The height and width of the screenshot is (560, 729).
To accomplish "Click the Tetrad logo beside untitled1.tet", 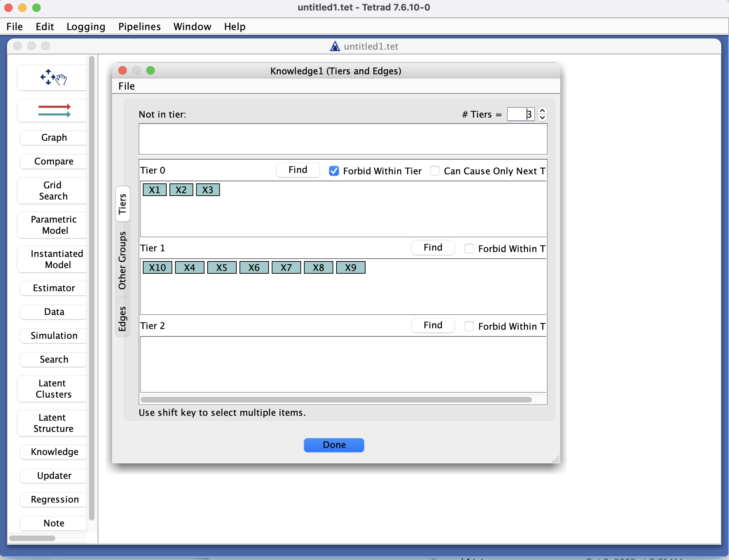I will coord(335,46).
